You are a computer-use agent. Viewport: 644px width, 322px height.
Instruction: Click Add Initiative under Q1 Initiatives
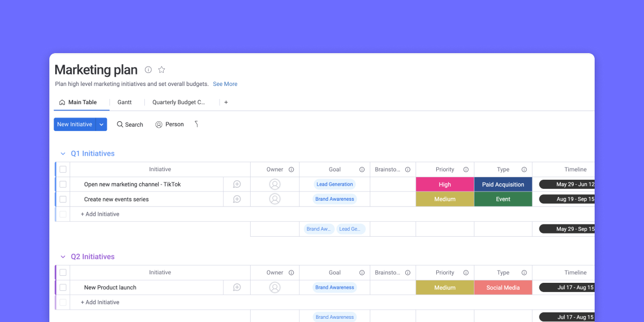(100, 214)
